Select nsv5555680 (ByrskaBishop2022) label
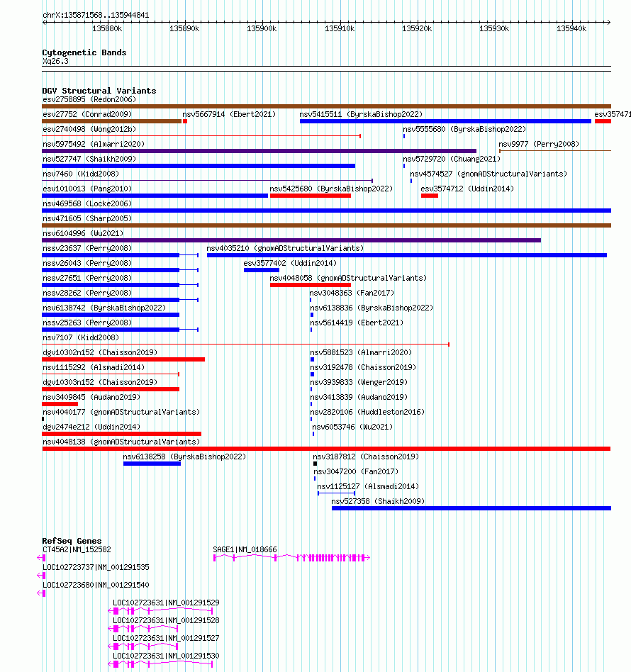This screenshot has width=631, height=672. pos(464,130)
